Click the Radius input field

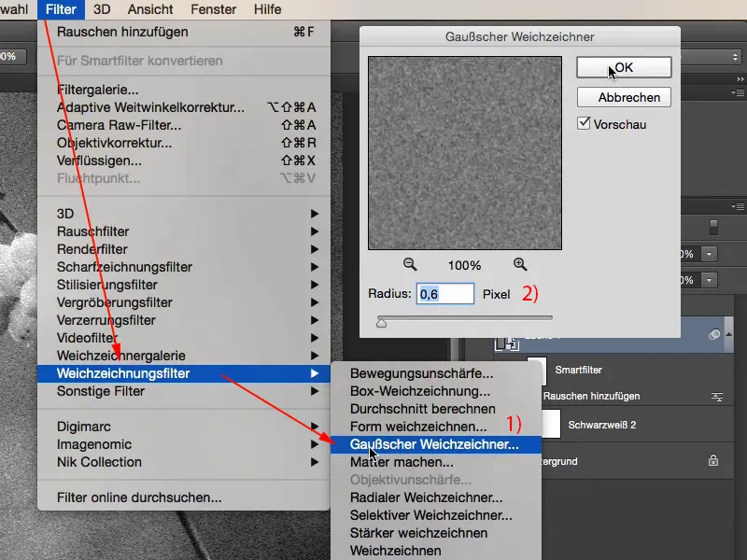coord(445,294)
